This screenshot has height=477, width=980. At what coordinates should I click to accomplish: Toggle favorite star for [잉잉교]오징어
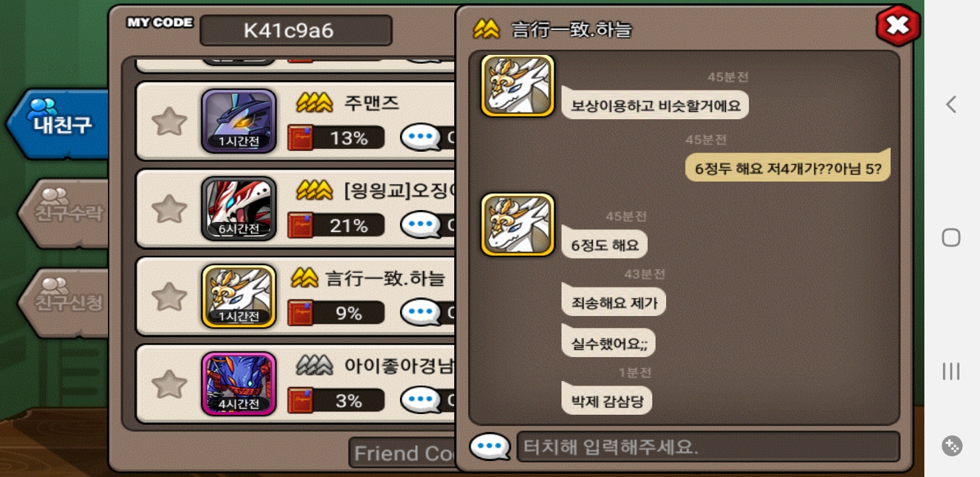(170, 209)
